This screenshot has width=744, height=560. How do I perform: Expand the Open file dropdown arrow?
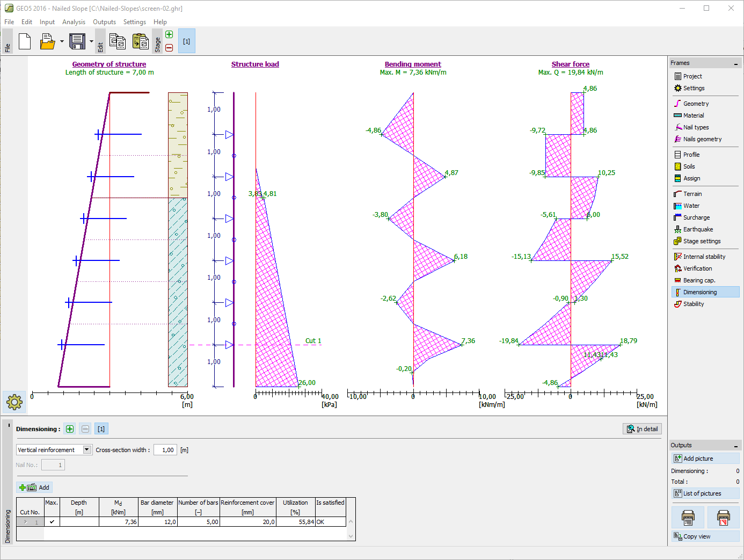(x=62, y=41)
